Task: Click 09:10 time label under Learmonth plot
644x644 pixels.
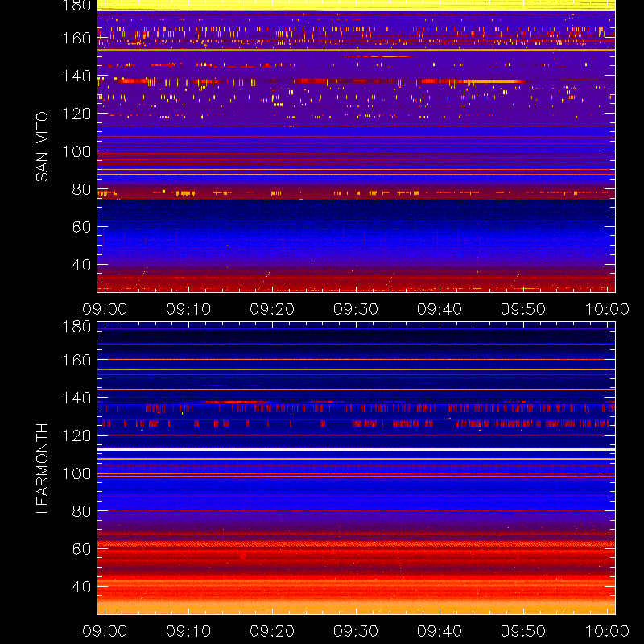Action: pyautogui.click(x=188, y=631)
